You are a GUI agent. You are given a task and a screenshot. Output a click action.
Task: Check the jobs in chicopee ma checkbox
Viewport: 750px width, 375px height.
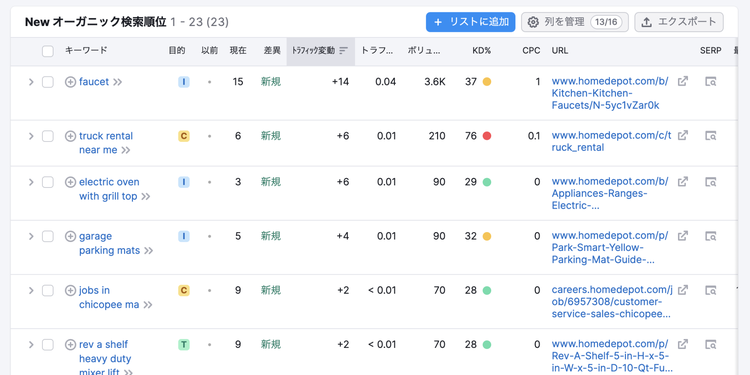48,290
